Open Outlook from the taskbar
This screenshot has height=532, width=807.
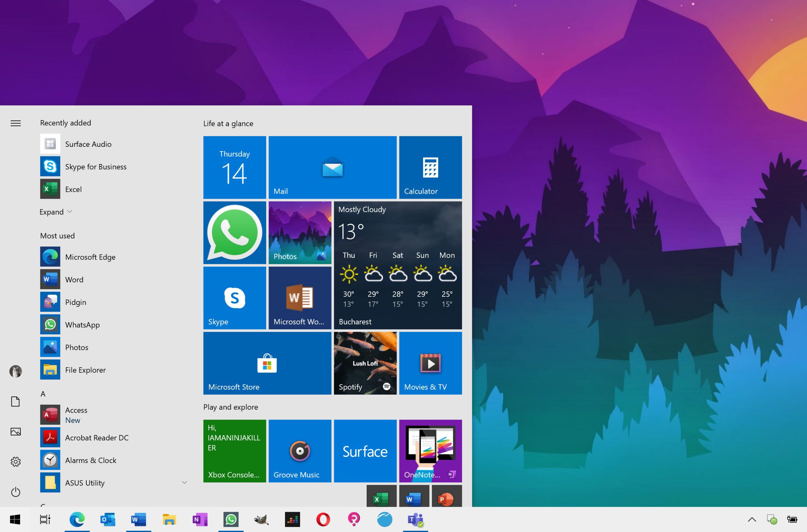pos(107,519)
